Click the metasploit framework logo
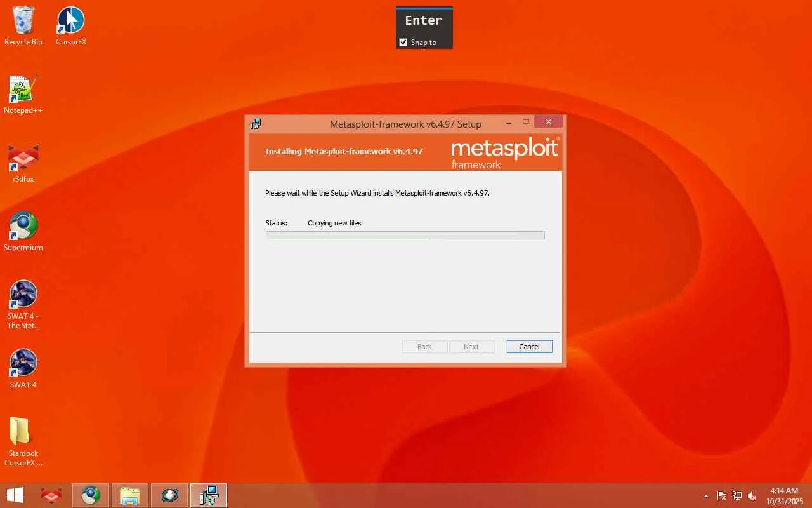This screenshot has height=508, width=812. click(x=505, y=153)
